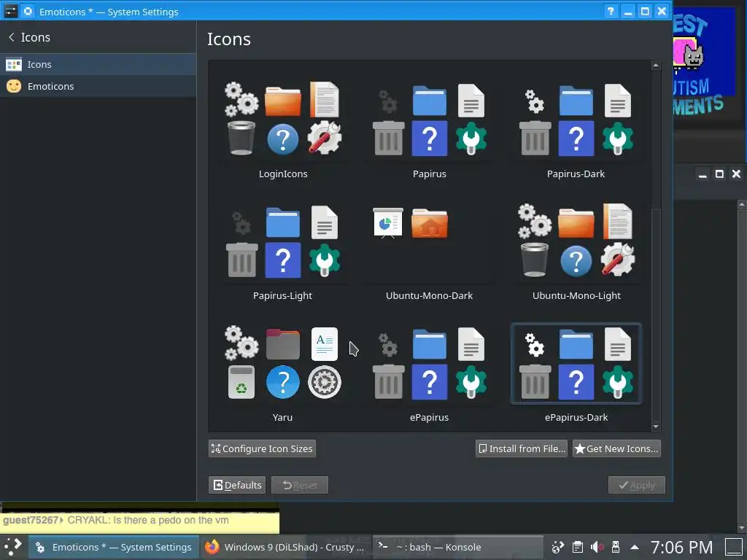Open the Icons sidebar entry
Screen dimensions: 747x560
pyautogui.click(x=98, y=64)
